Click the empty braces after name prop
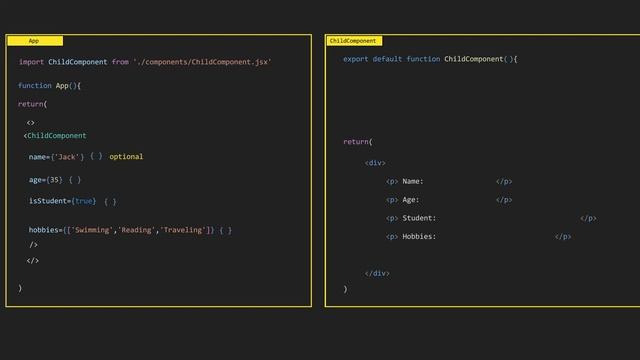Image resolution: width=640 pixels, height=360 pixels. 96,156
